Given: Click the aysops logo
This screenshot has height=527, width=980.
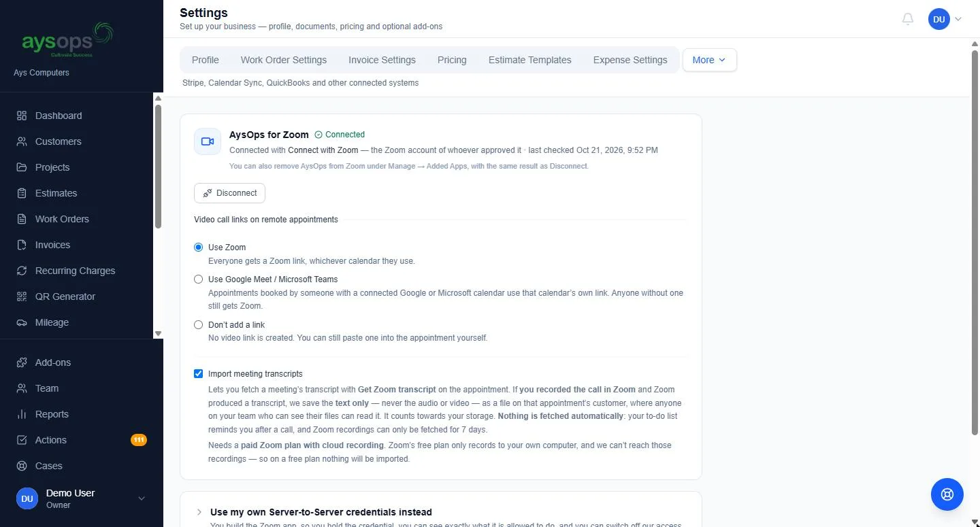Looking at the screenshot, I should [67, 39].
